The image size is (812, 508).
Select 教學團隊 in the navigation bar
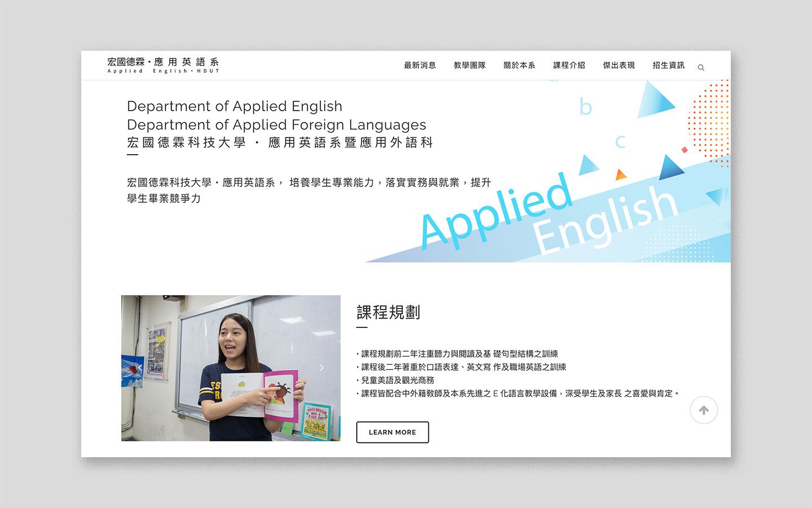click(x=469, y=65)
